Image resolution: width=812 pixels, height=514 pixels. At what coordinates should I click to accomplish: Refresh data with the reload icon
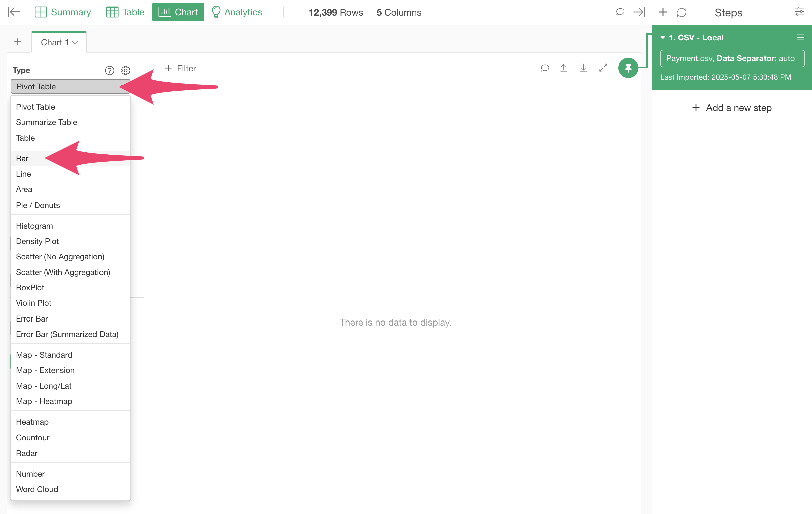pyautogui.click(x=681, y=12)
